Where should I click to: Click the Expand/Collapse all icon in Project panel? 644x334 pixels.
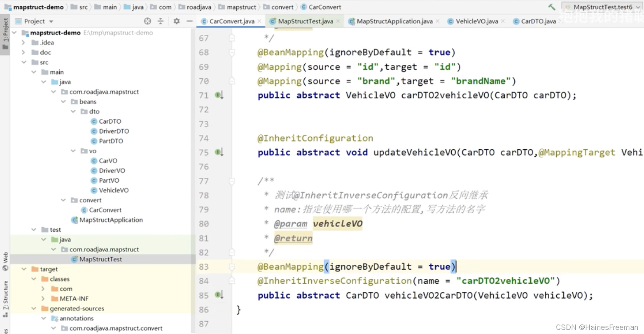click(161, 21)
